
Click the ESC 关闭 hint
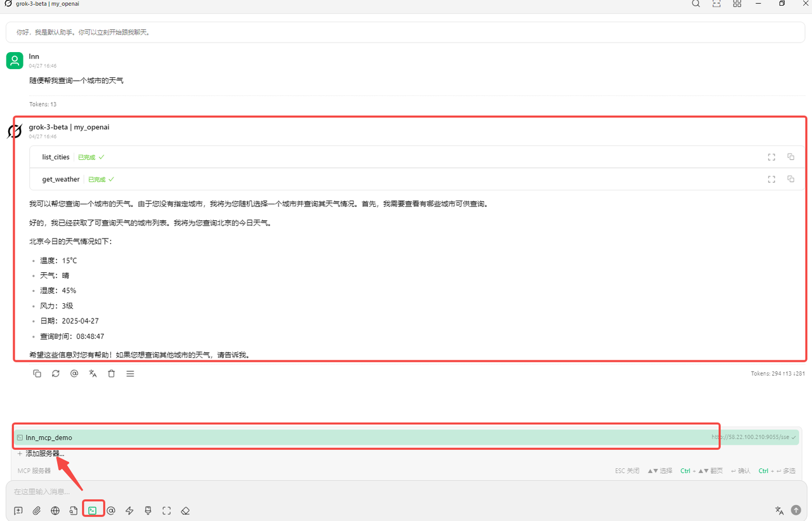[627, 471]
